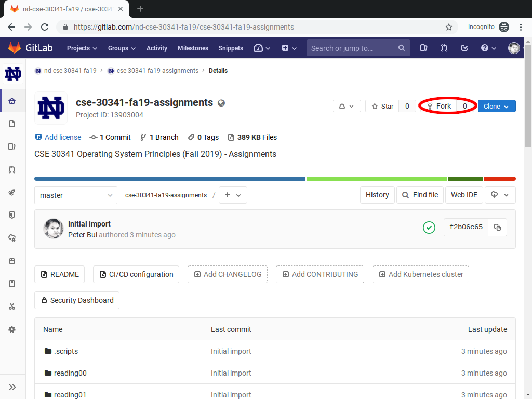Click Add CHANGELOG
This screenshot has height=399, width=532.
228,274
